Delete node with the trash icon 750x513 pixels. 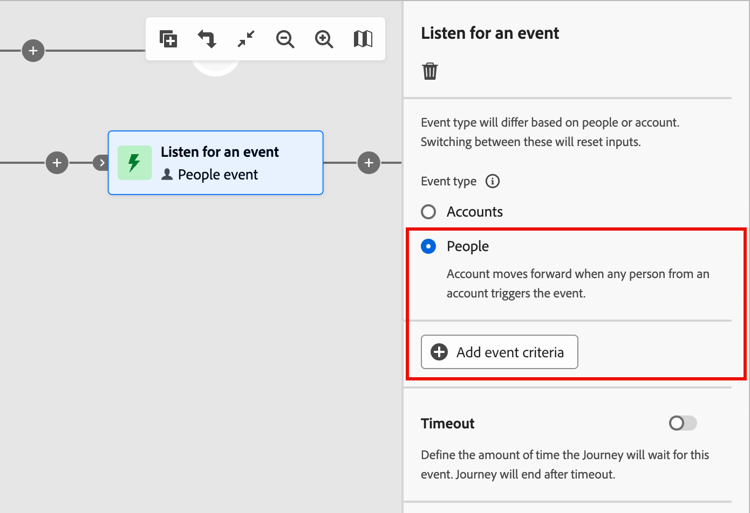click(430, 71)
